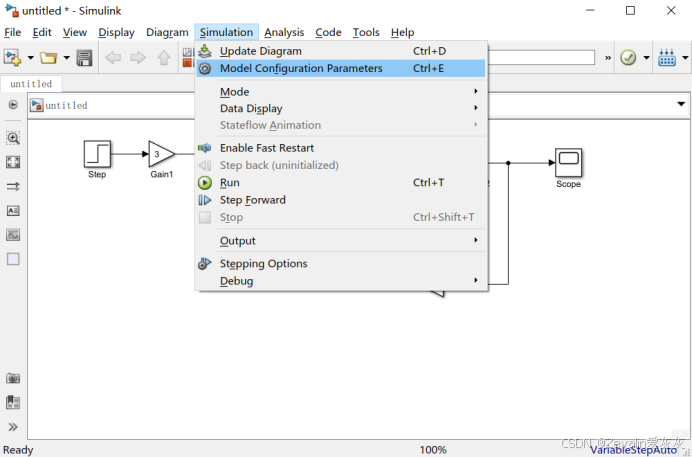Click Step Forward menu entry
692x457 pixels.
341,200
